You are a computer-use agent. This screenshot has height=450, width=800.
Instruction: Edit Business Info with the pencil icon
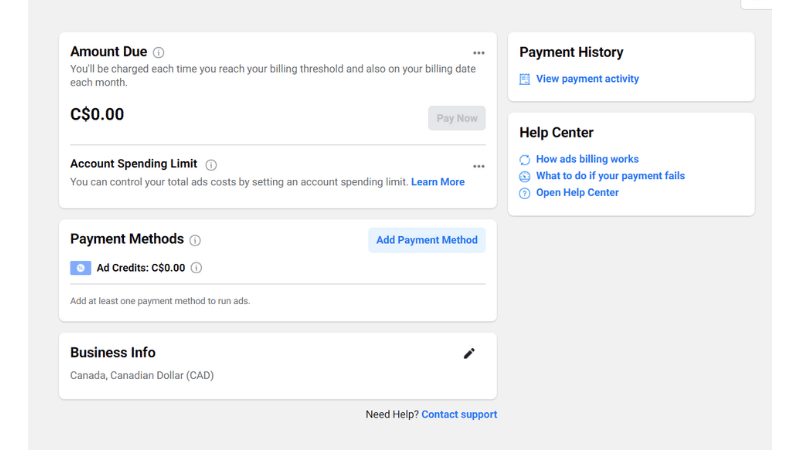[x=469, y=353]
